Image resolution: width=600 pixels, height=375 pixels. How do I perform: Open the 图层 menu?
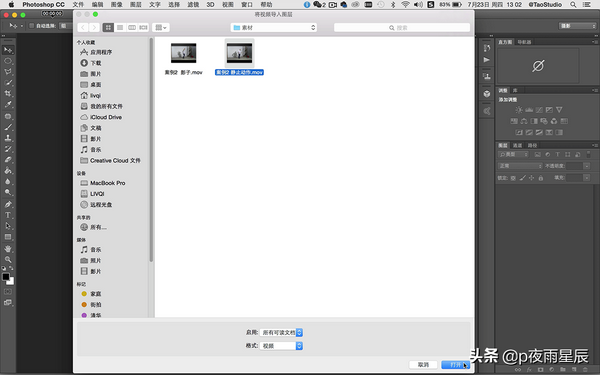click(x=135, y=5)
